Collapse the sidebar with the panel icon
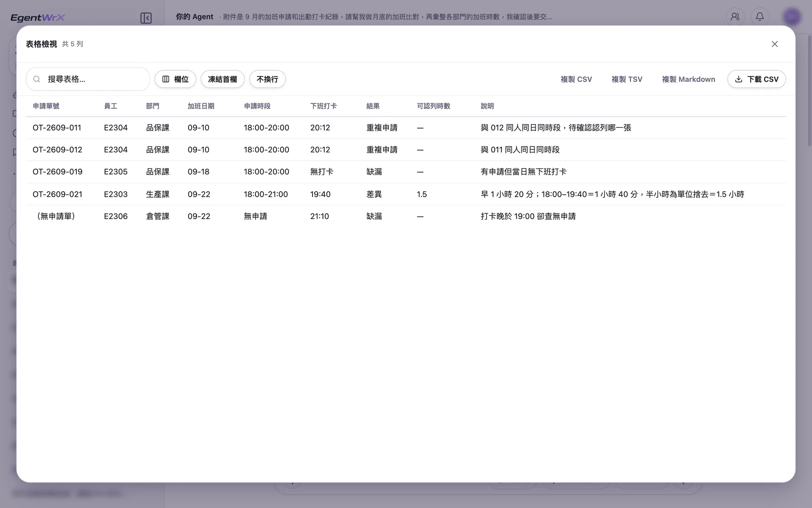 pos(146,18)
